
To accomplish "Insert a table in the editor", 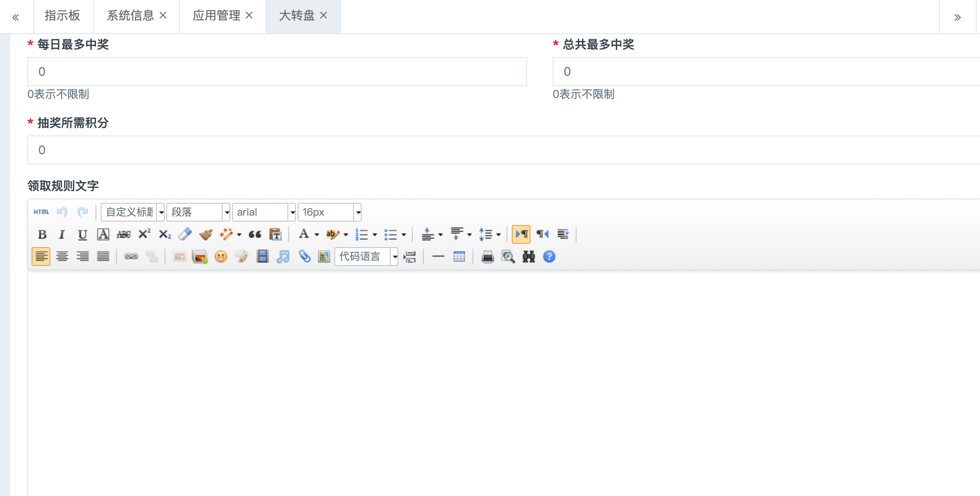I will click(x=459, y=257).
